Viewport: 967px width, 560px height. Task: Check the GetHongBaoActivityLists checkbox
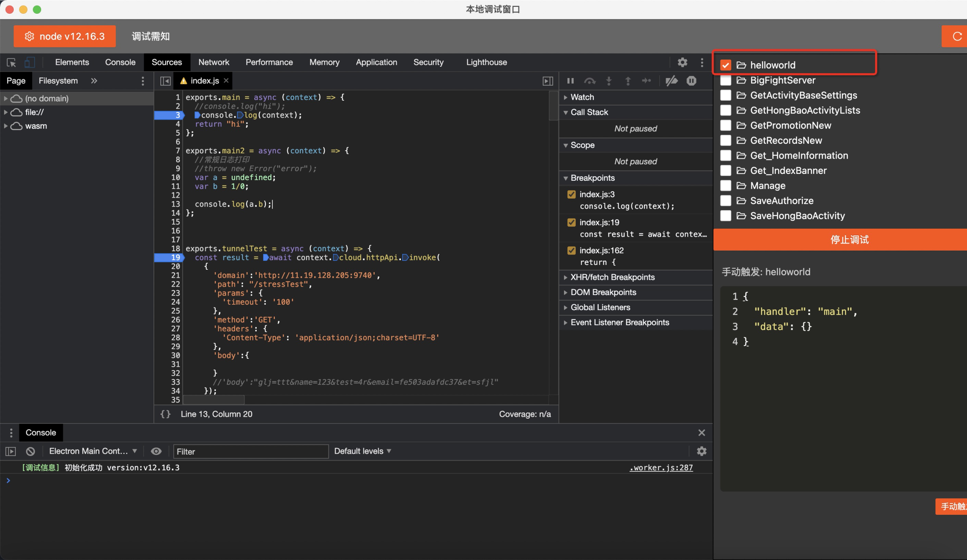click(726, 110)
